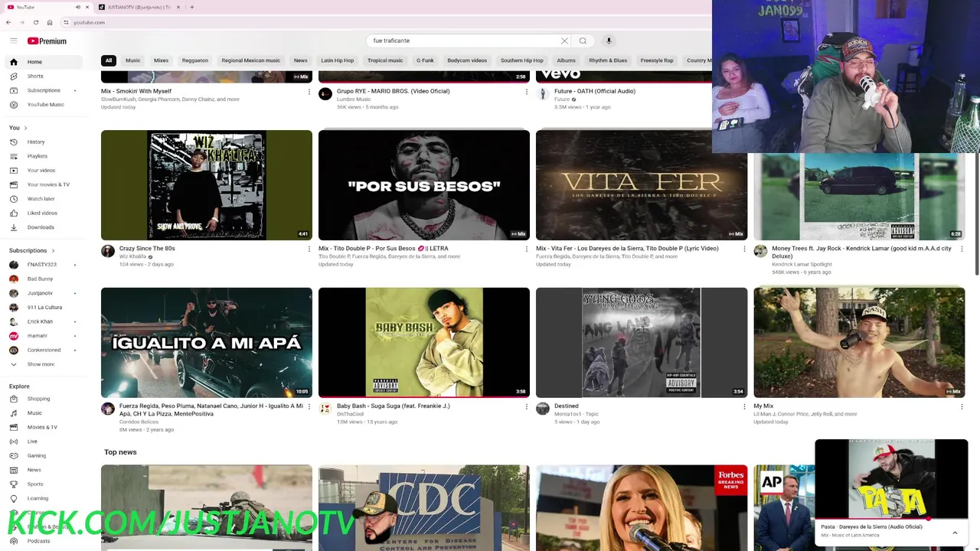
Task: Start voice search with microphone
Action: coord(609,41)
